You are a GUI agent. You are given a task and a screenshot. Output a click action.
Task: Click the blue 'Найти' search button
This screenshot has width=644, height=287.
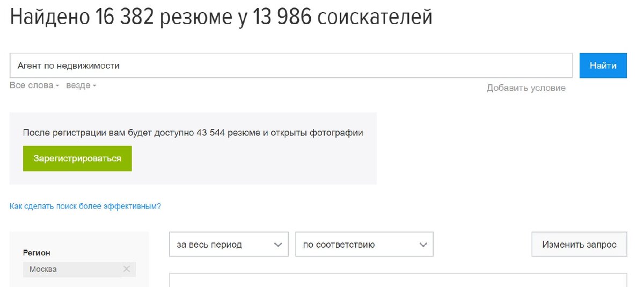[603, 66]
